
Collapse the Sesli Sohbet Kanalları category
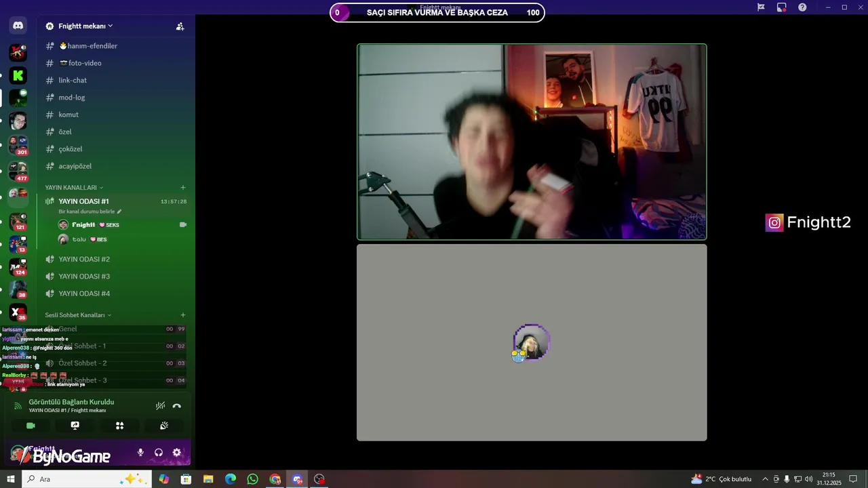tap(78, 315)
